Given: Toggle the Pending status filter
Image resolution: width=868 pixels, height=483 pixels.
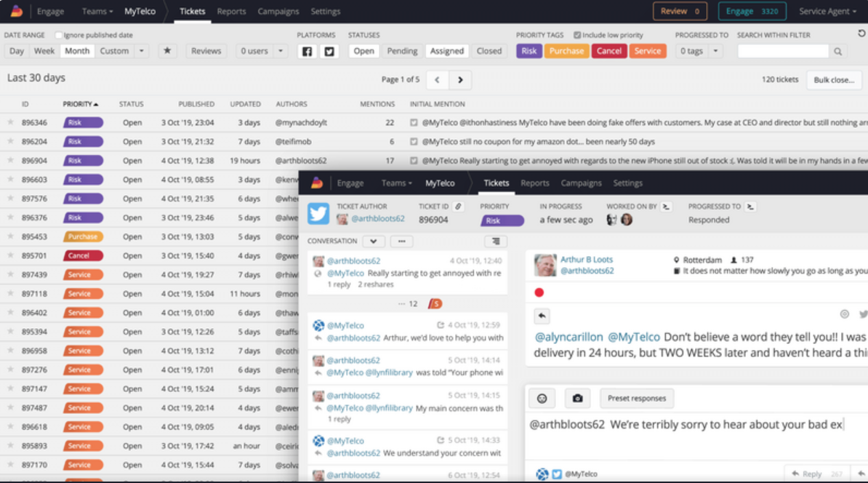Looking at the screenshot, I should click(x=402, y=51).
